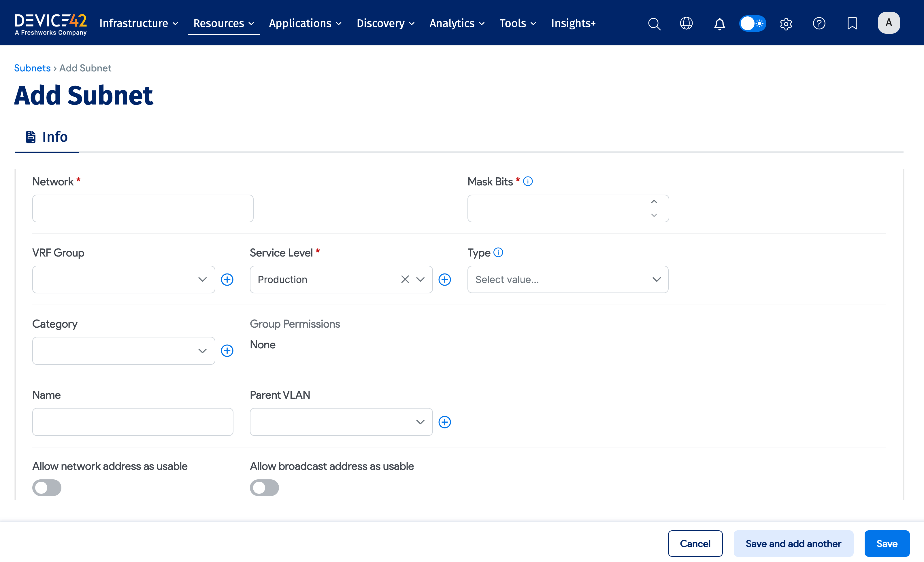Click the language globe icon
Screen dimensions: 924x562
coord(686,23)
